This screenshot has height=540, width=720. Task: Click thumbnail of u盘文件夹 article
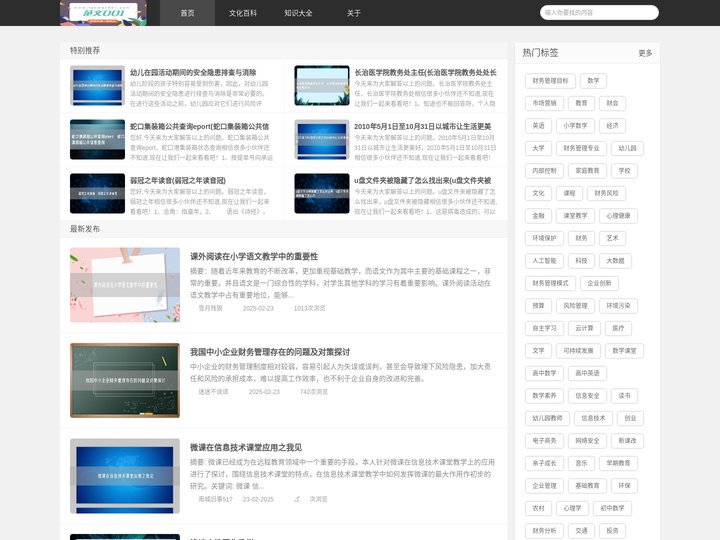click(322, 193)
